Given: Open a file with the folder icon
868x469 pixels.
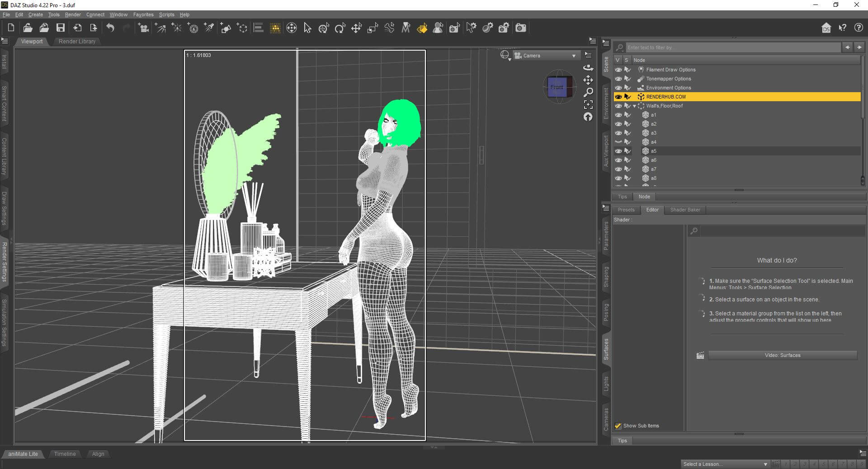Looking at the screenshot, I should (x=28, y=28).
